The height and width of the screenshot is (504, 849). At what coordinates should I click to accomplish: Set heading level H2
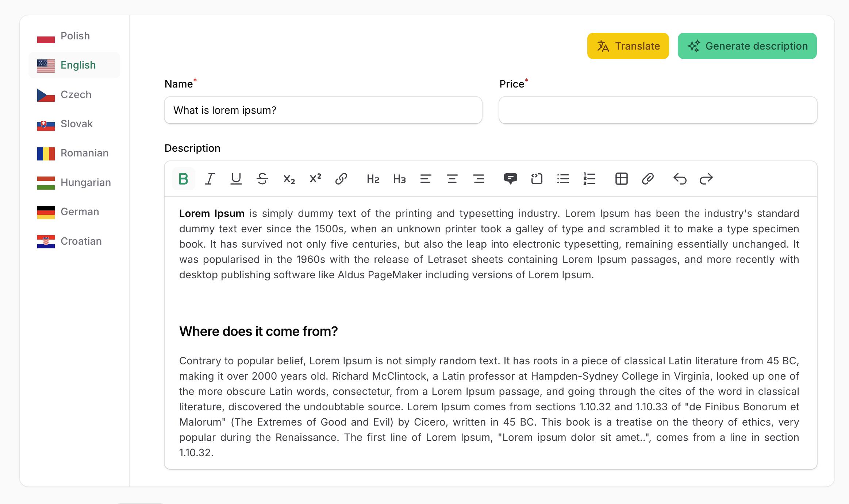(x=373, y=179)
